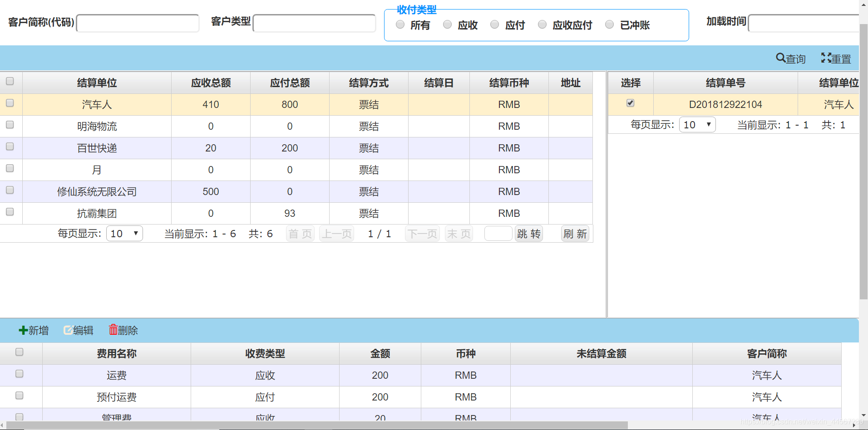
Task: Focus the 客户类型 input field
Action: (314, 23)
